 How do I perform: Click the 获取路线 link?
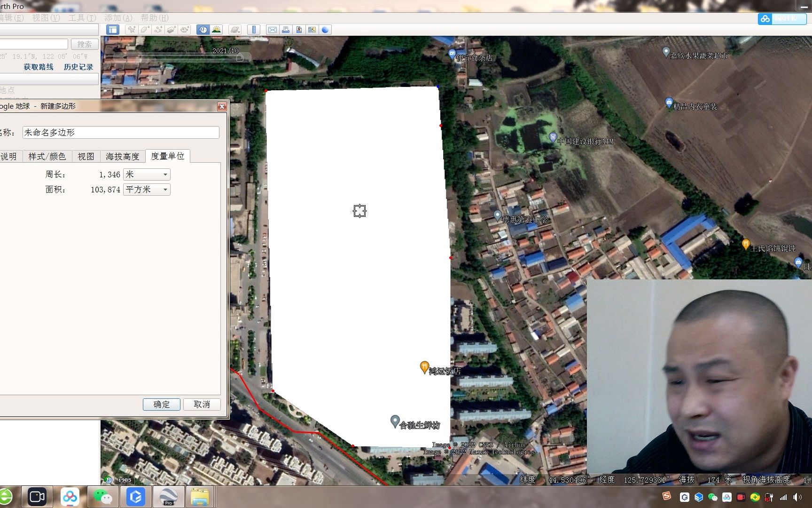pos(39,67)
